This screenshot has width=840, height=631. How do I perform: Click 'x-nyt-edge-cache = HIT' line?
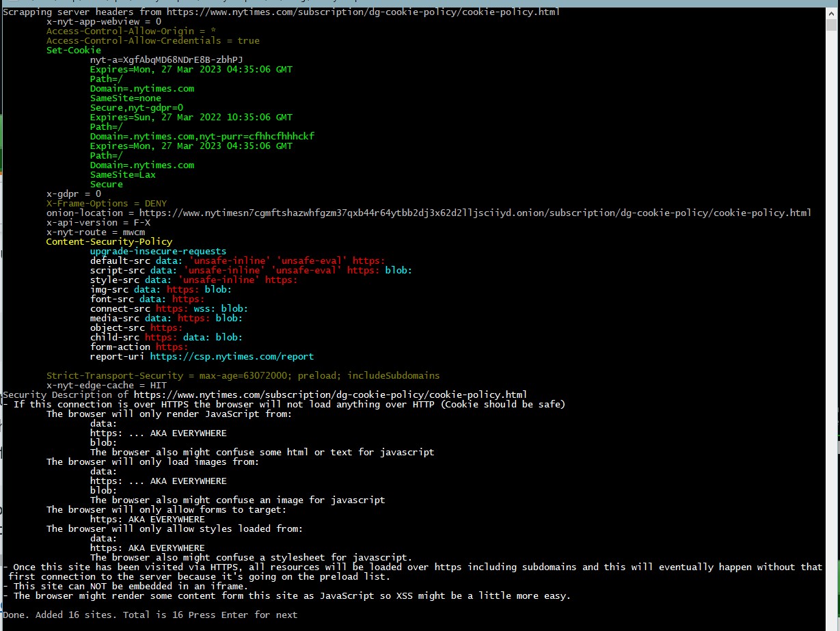[107, 385]
